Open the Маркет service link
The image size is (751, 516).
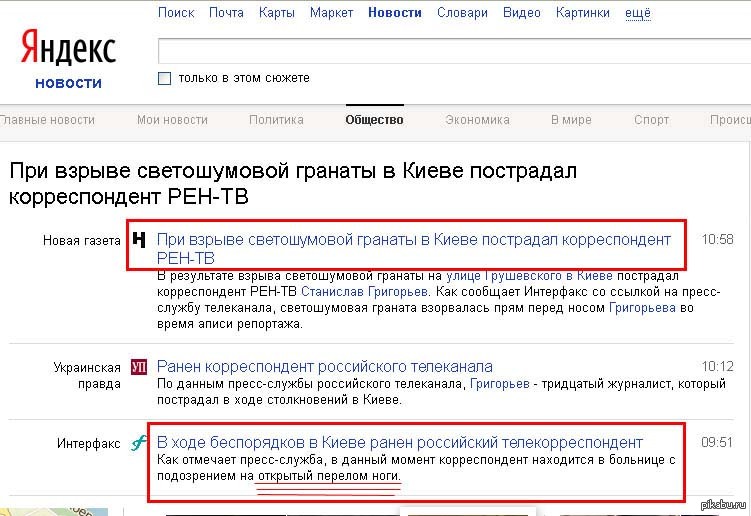click(331, 12)
